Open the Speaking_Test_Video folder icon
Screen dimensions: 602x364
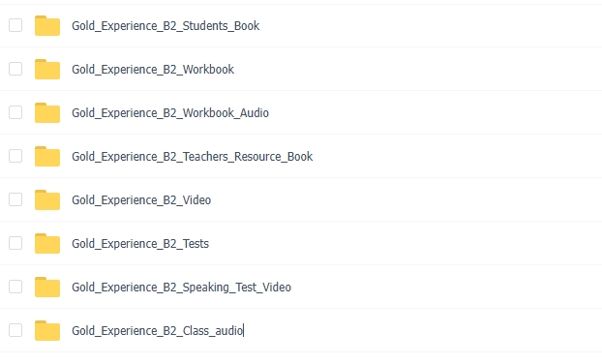click(47, 288)
